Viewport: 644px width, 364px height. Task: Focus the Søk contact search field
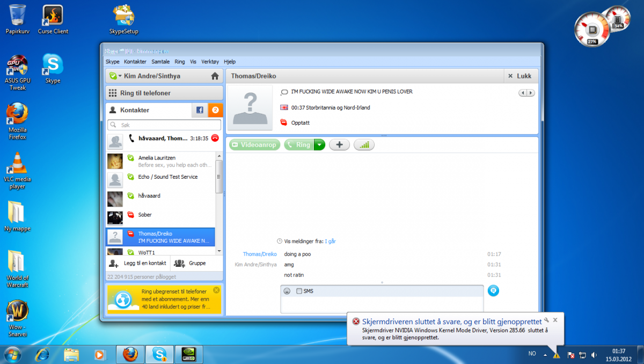164,125
